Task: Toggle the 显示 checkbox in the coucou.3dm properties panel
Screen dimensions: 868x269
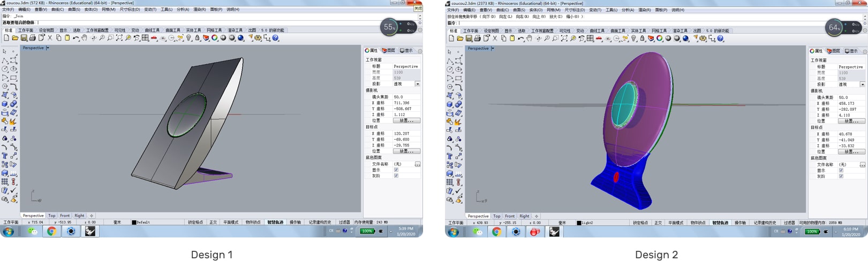Action: point(396,170)
